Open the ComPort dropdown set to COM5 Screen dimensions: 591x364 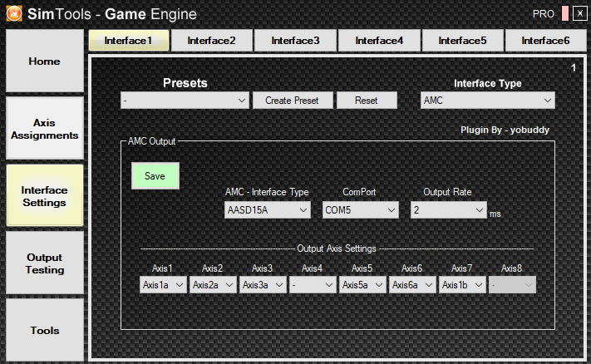[x=361, y=210]
